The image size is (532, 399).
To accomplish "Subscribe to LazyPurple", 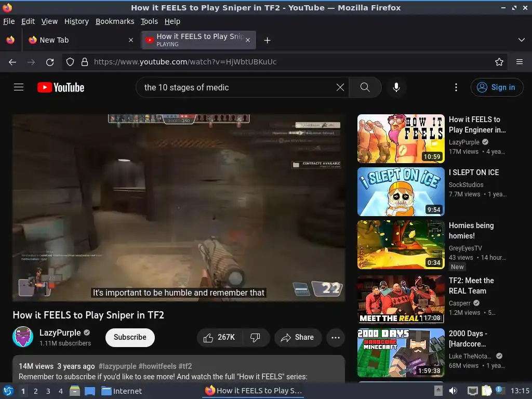I will (x=130, y=337).
